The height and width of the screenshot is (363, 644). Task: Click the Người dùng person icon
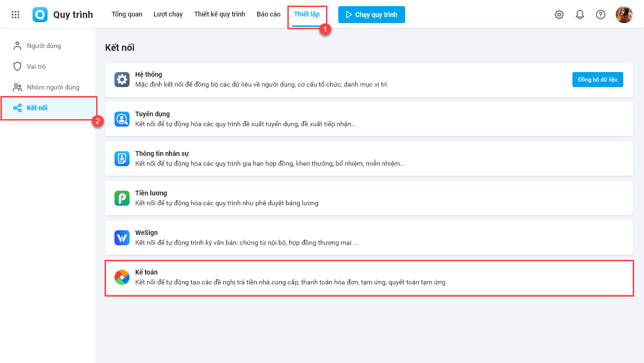click(17, 46)
